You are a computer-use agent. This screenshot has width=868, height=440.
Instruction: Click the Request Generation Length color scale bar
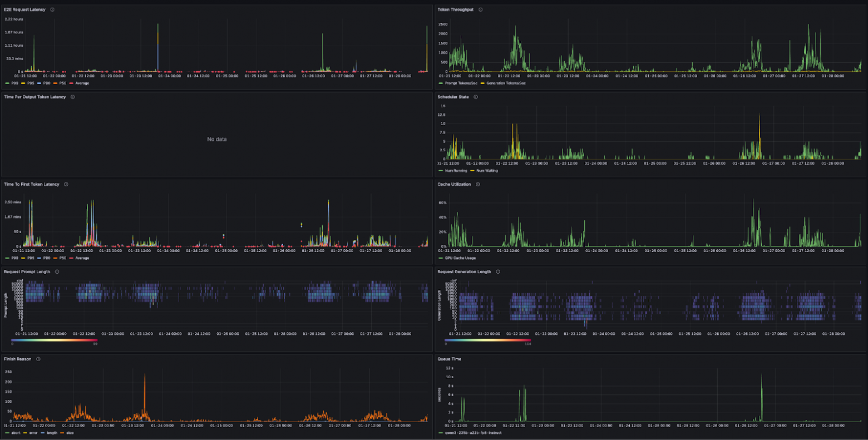pos(488,339)
